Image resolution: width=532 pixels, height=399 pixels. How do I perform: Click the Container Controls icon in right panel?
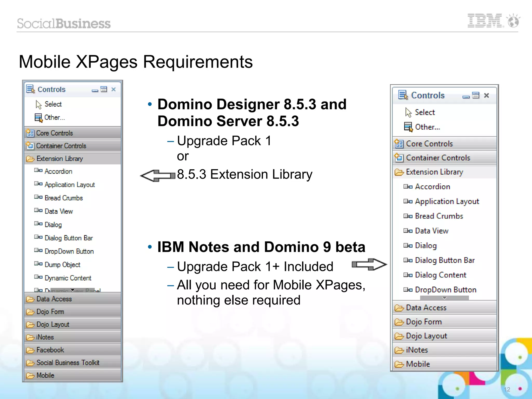coord(399,157)
